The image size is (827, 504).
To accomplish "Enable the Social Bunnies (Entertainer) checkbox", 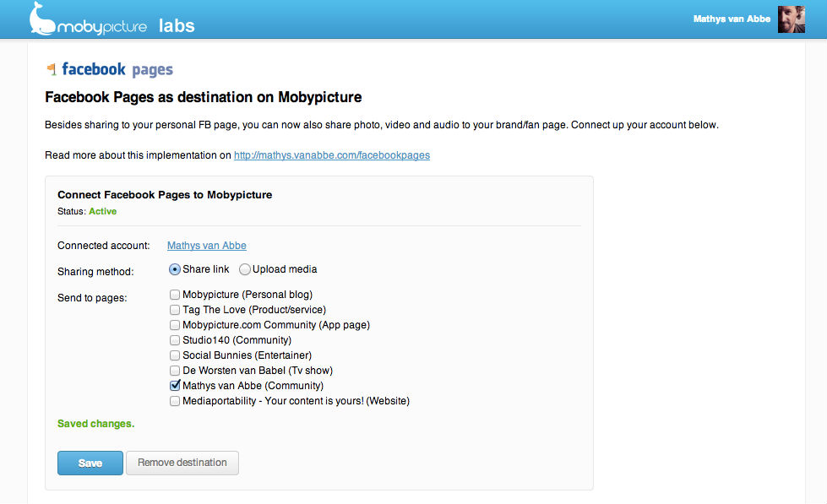I will pos(175,355).
